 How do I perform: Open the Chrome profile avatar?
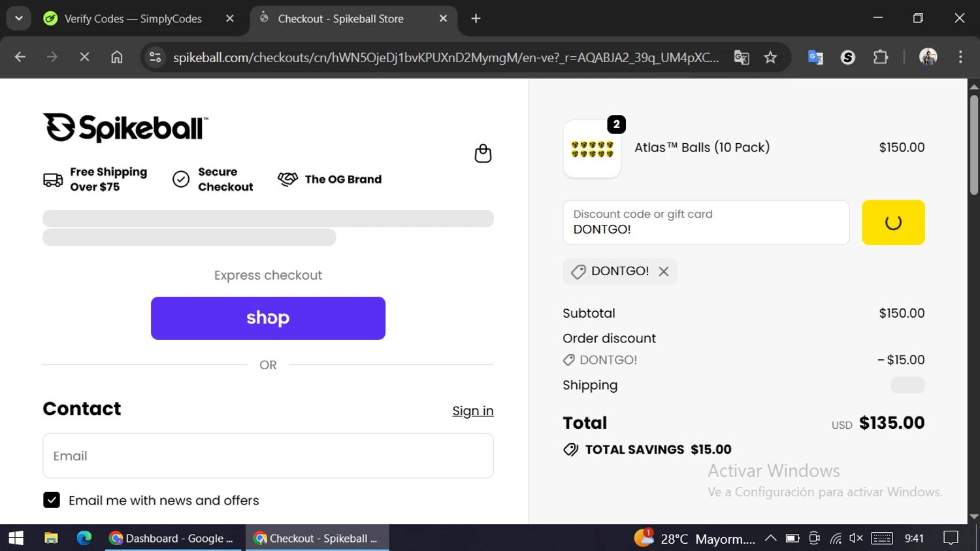pyautogui.click(x=928, y=57)
